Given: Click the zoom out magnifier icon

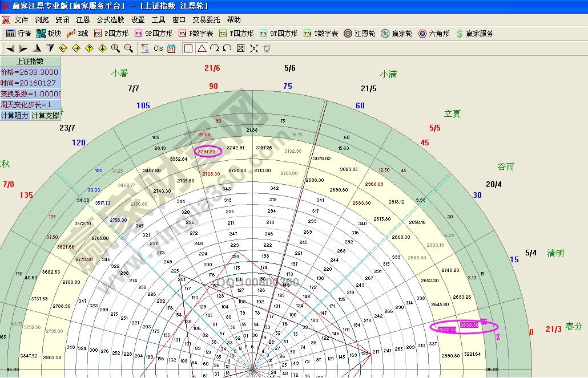Looking at the screenshot, I should click(x=128, y=48).
